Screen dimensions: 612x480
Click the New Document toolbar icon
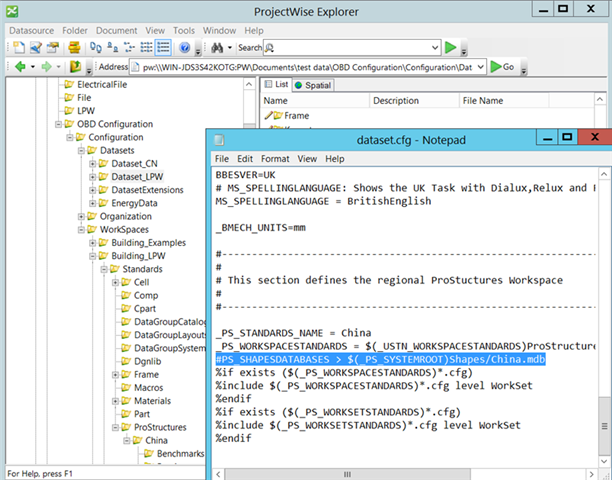coord(19,48)
